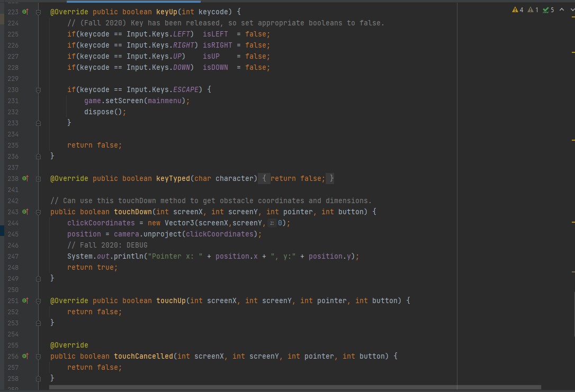Image resolution: width=575 pixels, height=392 pixels.
Task: Click the override gutter icon for touchDown
Action: [x=25, y=212]
